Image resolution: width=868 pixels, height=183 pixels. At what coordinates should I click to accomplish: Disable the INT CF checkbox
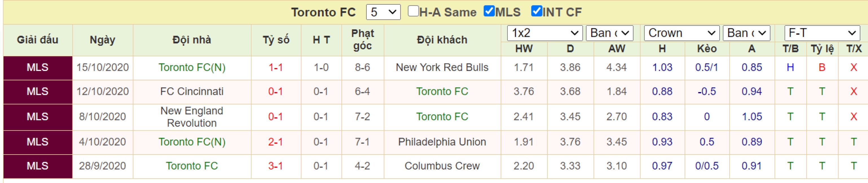[537, 11]
